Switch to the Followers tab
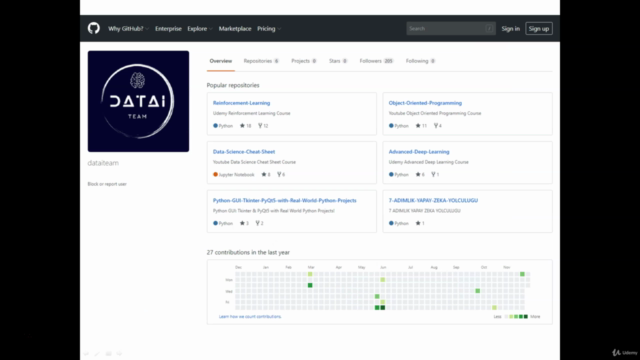 coord(376,61)
